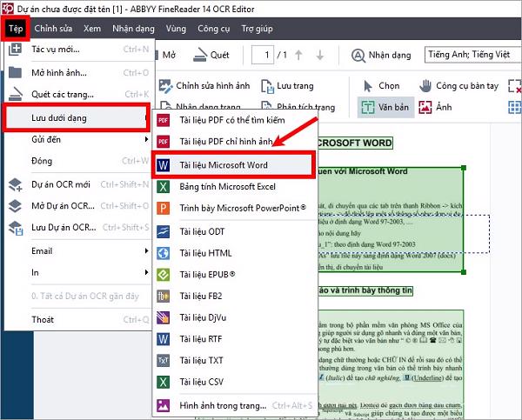Click the DjVu document icon
The height and width of the screenshot is (420, 522).
[x=164, y=318]
